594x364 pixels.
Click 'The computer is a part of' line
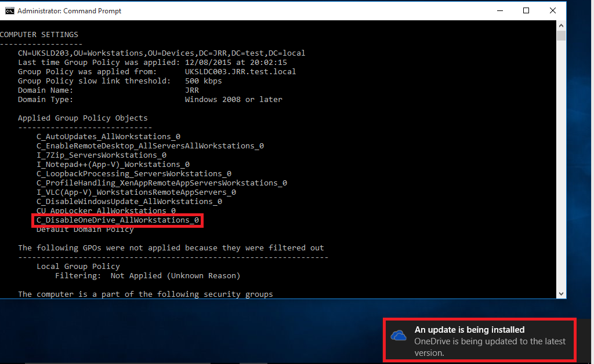click(146, 294)
